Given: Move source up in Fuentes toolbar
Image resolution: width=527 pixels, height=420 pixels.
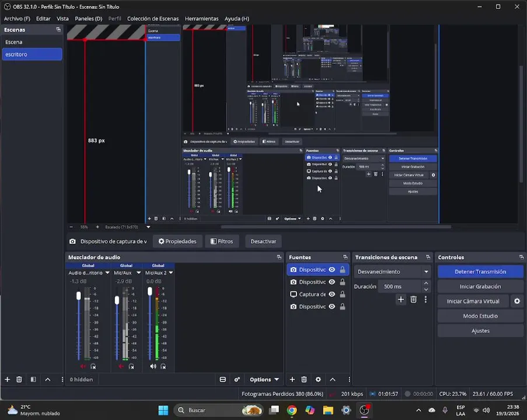Looking at the screenshot, I should (x=333, y=379).
